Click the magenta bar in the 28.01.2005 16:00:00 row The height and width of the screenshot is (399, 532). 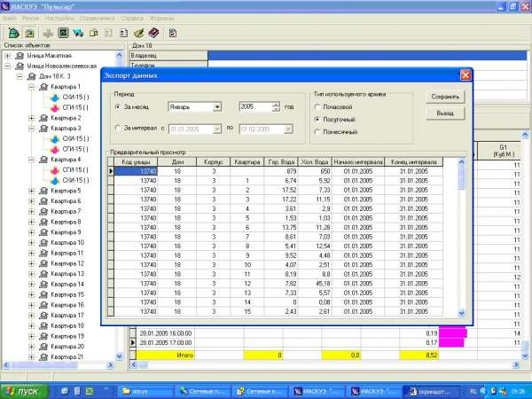coord(453,332)
